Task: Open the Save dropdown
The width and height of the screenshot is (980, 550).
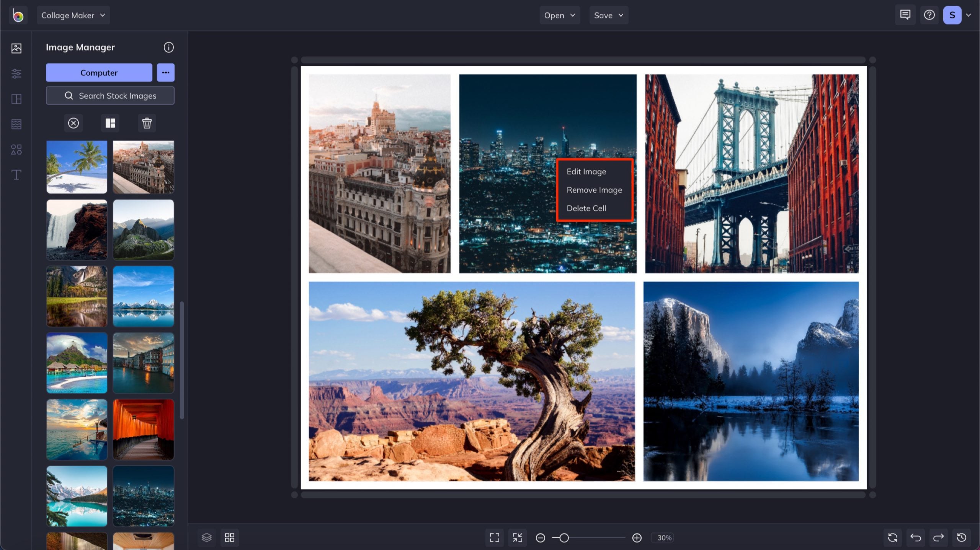Action: pyautogui.click(x=608, y=15)
